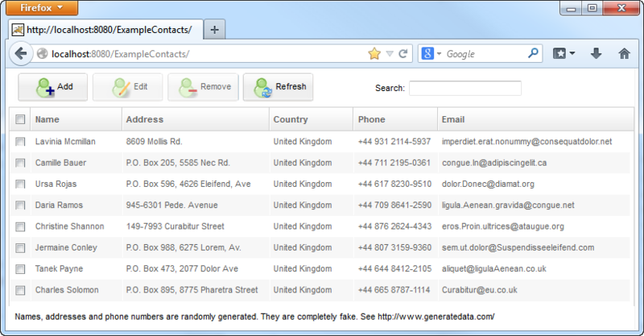Go to the home page icon
644x336 pixels.
(x=625, y=53)
